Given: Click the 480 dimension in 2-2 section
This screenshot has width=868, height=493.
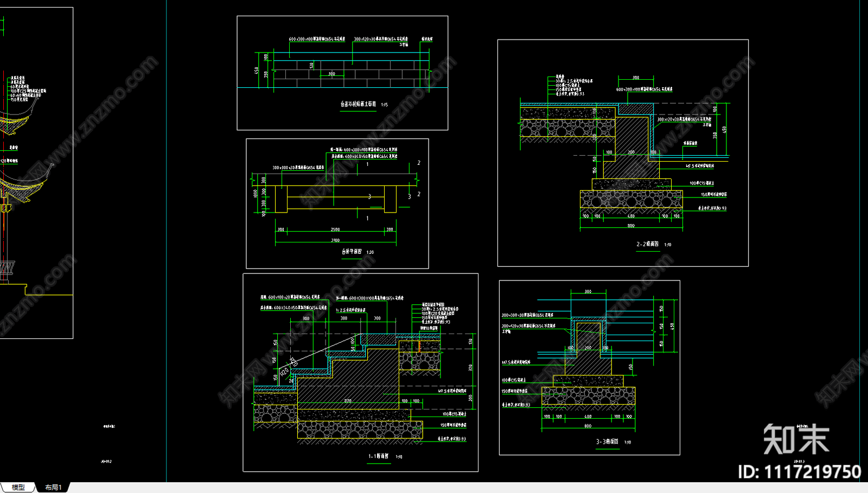Looking at the screenshot, I should [631, 216].
